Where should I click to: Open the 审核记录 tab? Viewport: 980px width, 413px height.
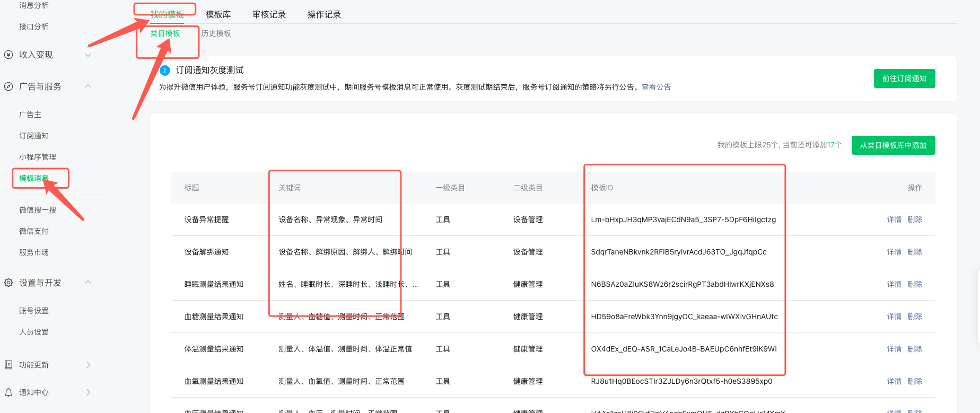point(269,15)
